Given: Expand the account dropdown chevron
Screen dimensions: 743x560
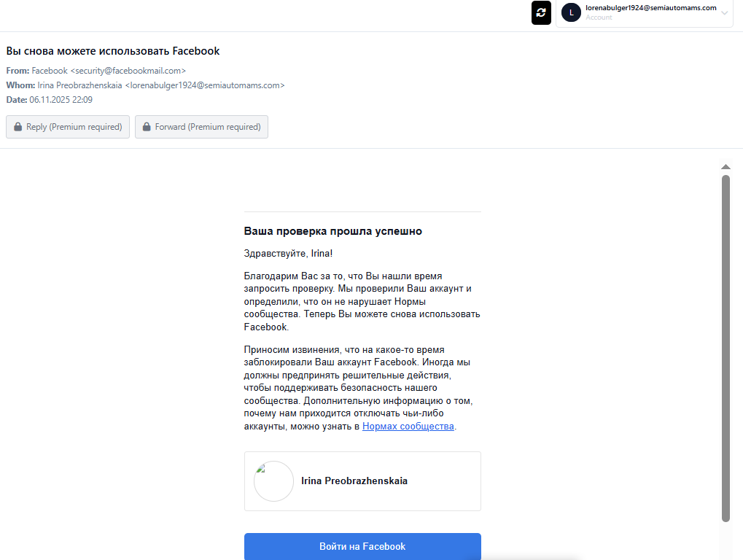Looking at the screenshot, I should click(x=724, y=13).
